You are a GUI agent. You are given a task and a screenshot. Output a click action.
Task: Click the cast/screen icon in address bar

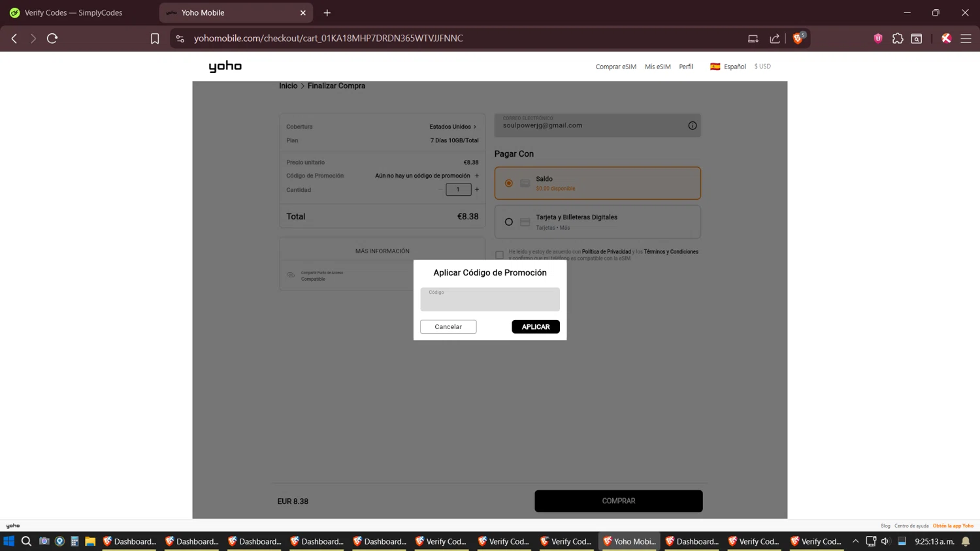(753, 39)
